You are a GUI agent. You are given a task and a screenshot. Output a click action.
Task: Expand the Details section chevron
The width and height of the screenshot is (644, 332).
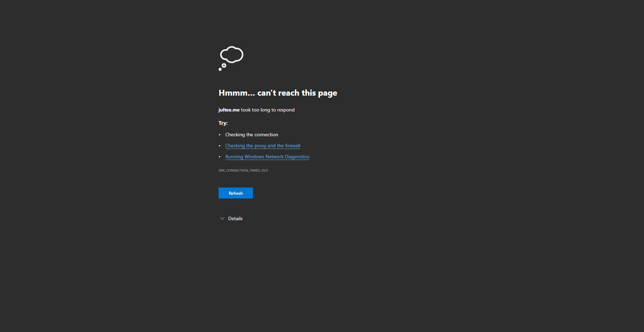[x=222, y=218]
